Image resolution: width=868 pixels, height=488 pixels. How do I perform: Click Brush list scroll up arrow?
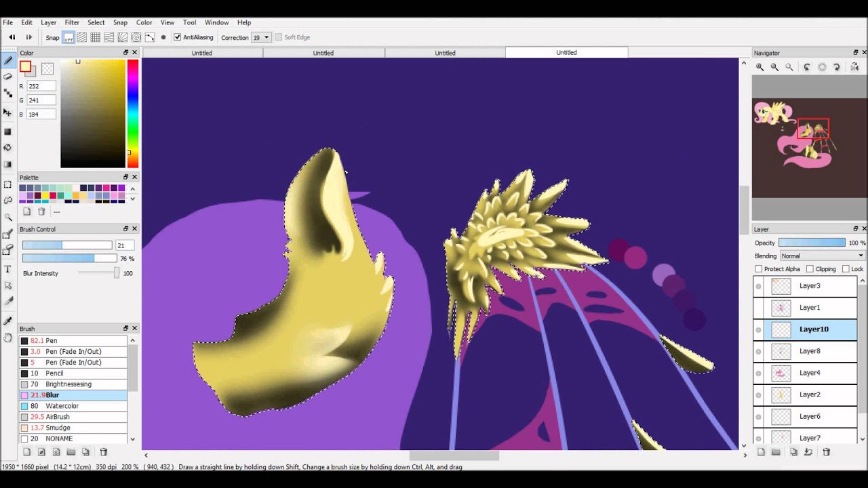tap(132, 340)
